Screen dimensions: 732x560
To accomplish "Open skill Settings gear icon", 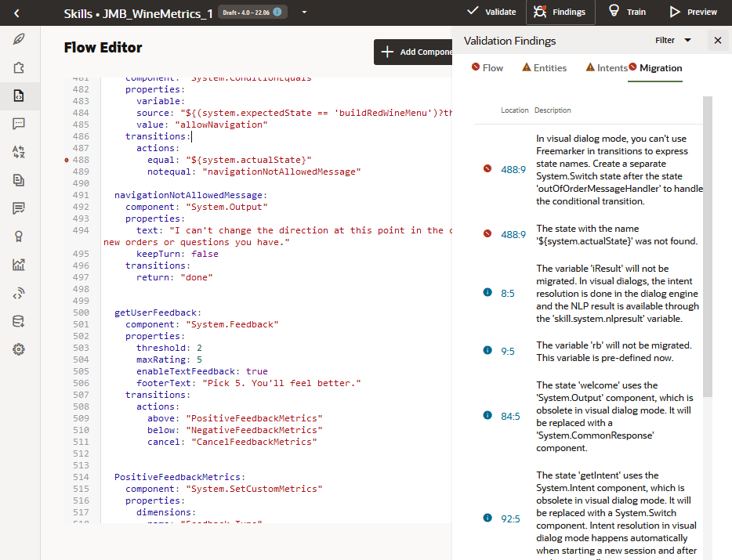I will pyautogui.click(x=20, y=349).
